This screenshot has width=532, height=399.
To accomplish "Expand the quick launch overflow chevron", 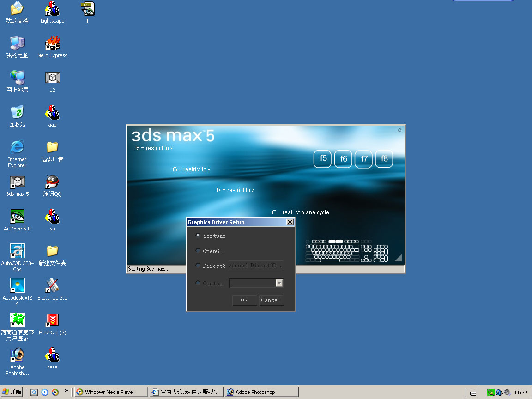I will point(66,391).
